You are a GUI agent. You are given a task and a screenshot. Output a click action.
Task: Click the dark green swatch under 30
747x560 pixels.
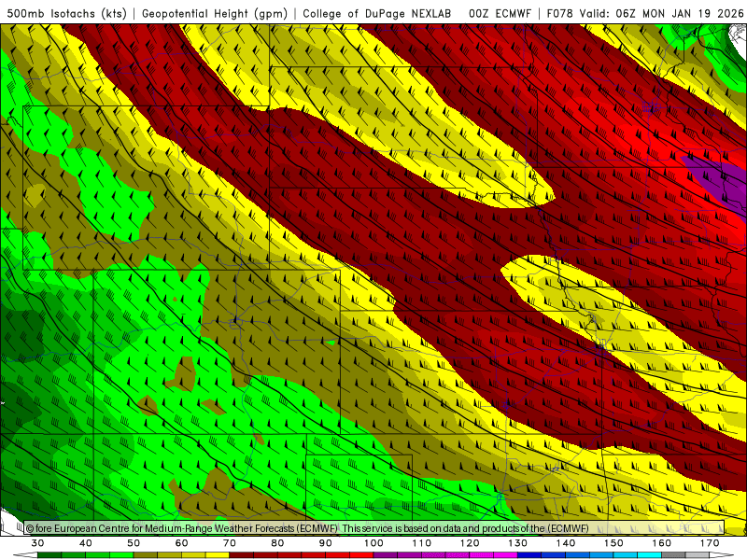[49, 555]
